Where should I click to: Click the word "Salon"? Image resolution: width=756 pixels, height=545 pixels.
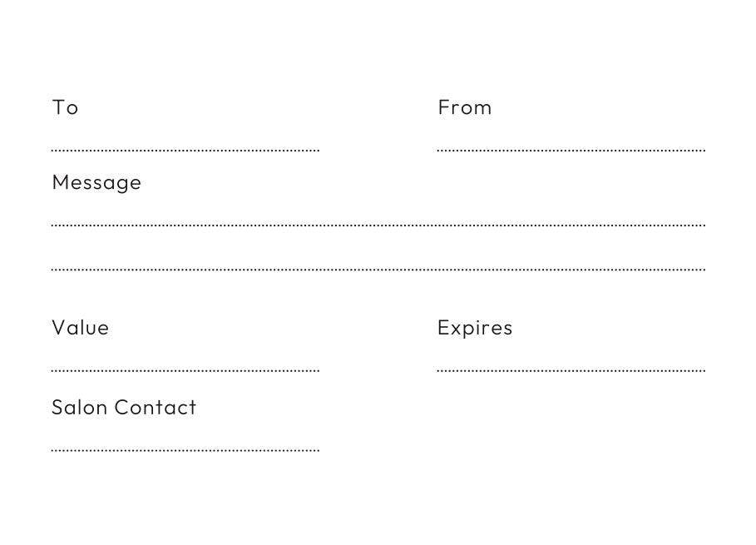(79, 407)
